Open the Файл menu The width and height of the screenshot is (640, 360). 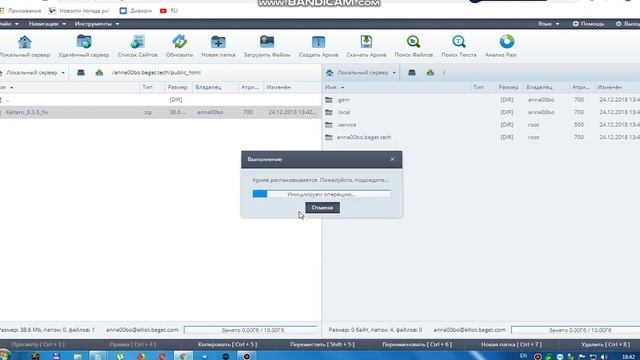[x=9, y=24]
